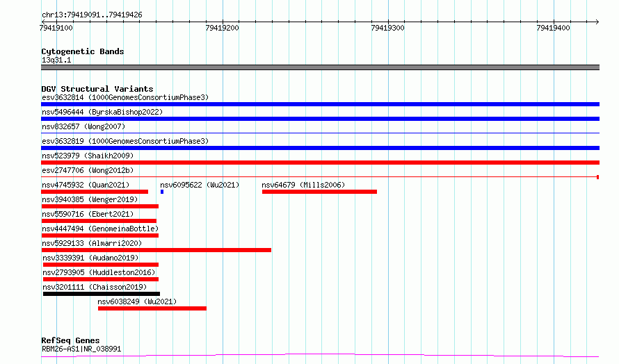This screenshot has width=619, height=364.
Task: Click ruler position 79419100
Action: tap(56, 28)
